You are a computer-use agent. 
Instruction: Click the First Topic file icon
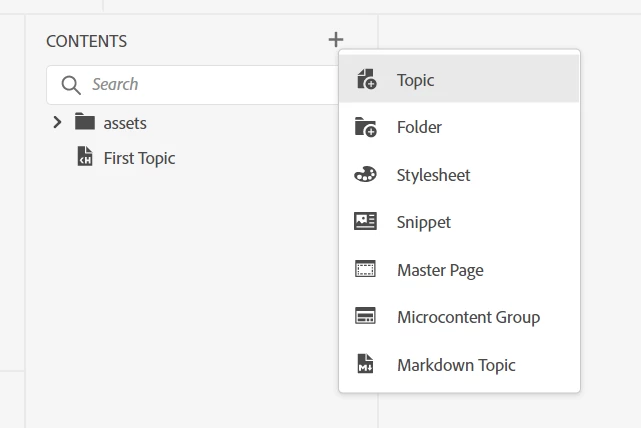click(85, 157)
